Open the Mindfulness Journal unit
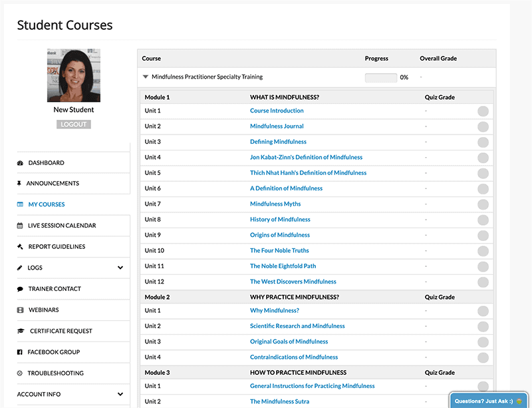This screenshot has height=408, width=532. coord(277,126)
